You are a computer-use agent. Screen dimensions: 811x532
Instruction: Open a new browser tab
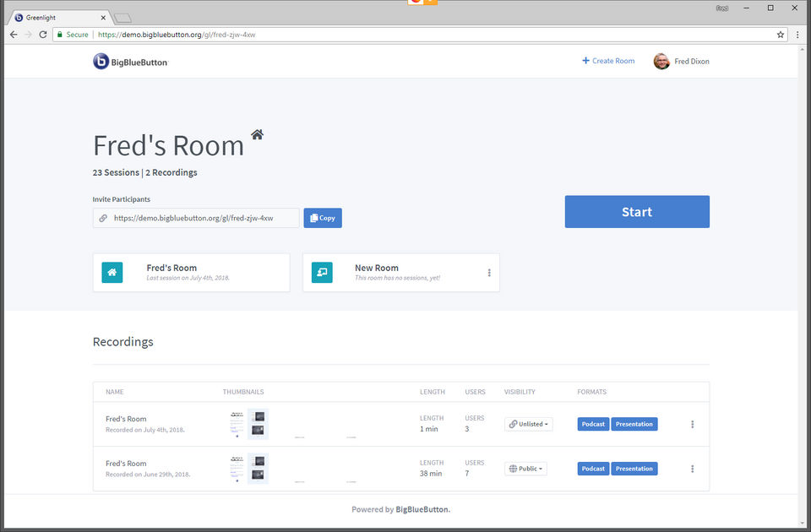pyautogui.click(x=122, y=18)
